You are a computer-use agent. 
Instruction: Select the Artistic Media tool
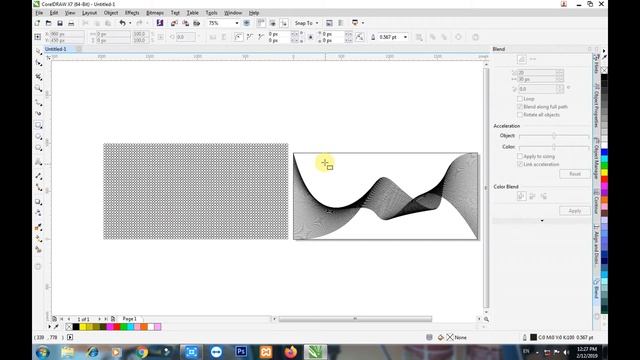[38, 113]
